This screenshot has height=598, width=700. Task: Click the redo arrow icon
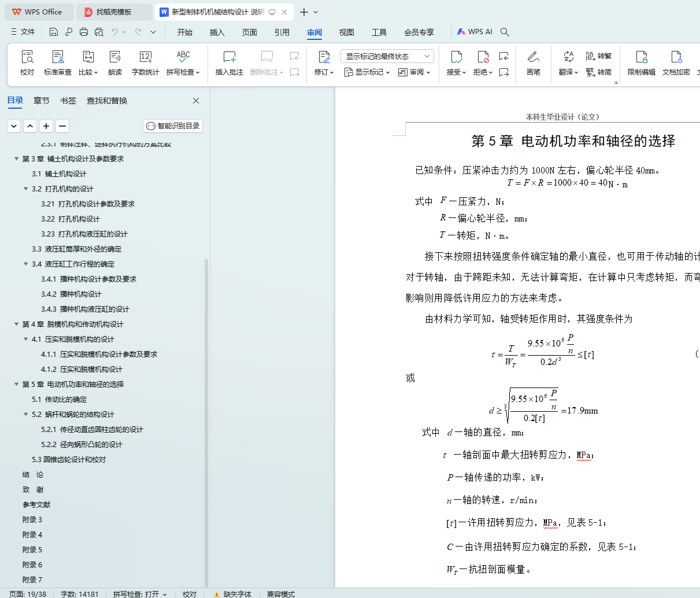(x=138, y=32)
